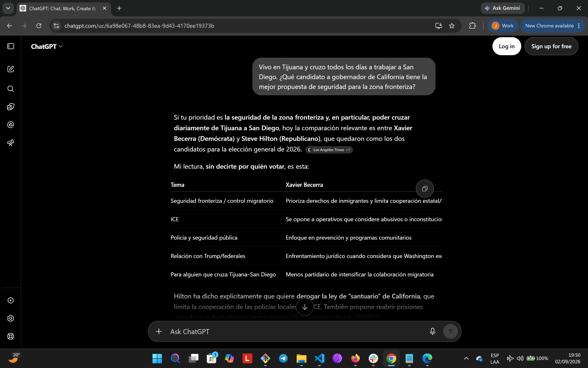588x368 pixels.
Task: Click the hexagon icon above the settings gear
Action: click(x=11, y=300)
